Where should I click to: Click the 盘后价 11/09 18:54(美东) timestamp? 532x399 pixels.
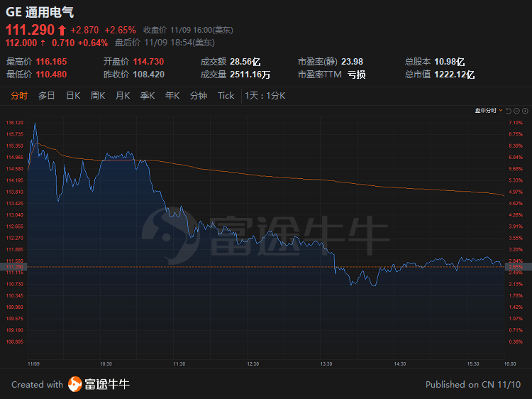(165, 43)
